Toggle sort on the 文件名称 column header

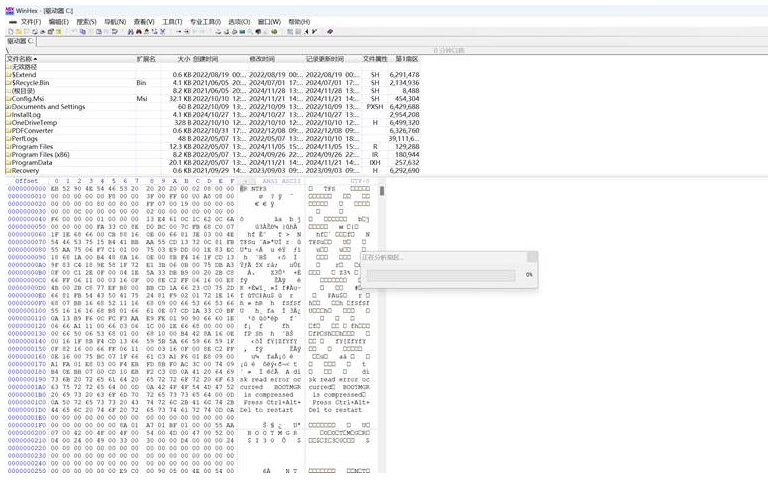click(25, 59)
